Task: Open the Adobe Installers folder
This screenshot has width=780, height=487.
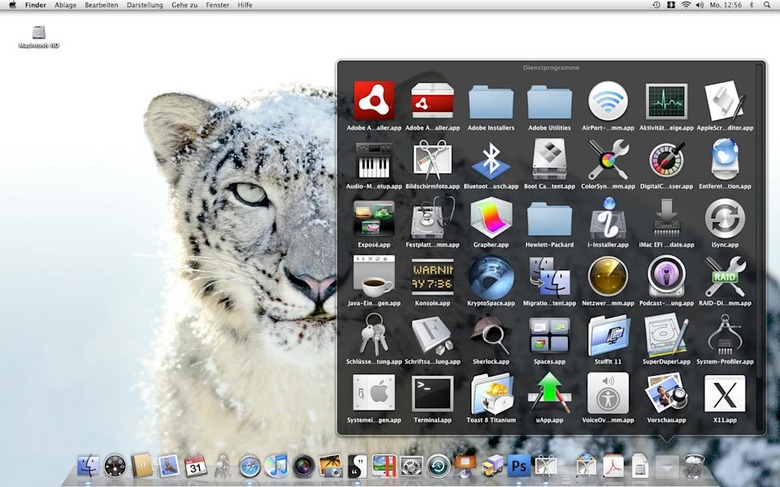Action: tap(491, 101)
